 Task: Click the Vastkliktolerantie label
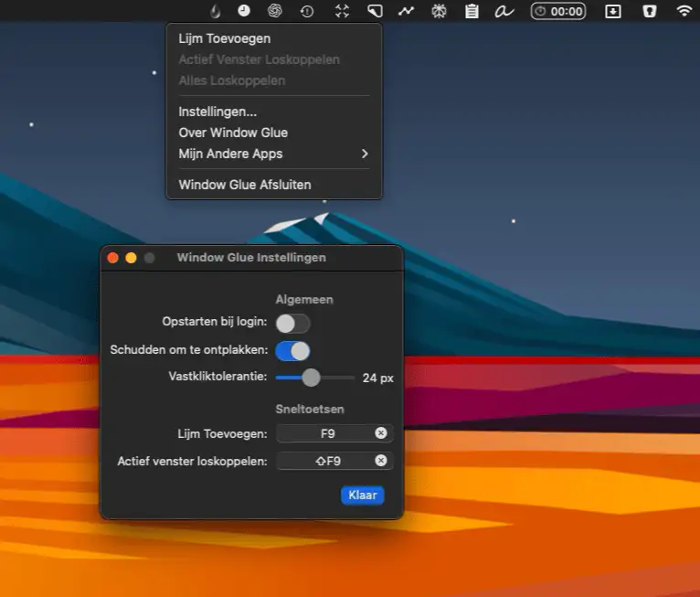click(x=217, y=377)
